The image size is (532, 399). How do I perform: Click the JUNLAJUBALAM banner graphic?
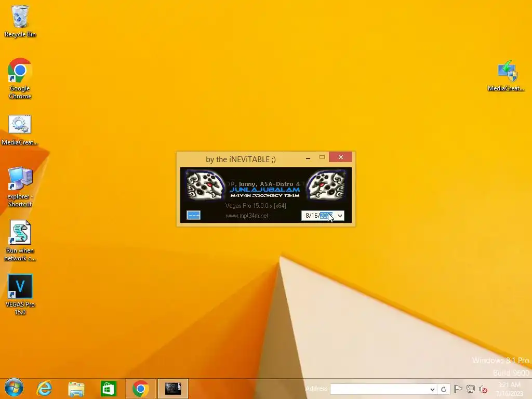click(265, 189)
